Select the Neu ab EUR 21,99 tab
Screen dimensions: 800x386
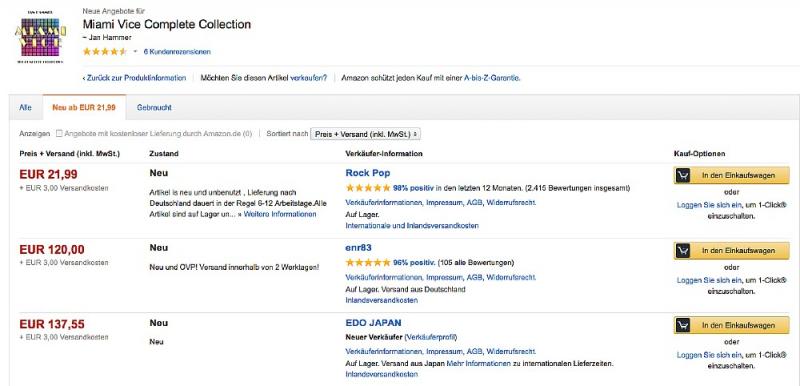84,108
